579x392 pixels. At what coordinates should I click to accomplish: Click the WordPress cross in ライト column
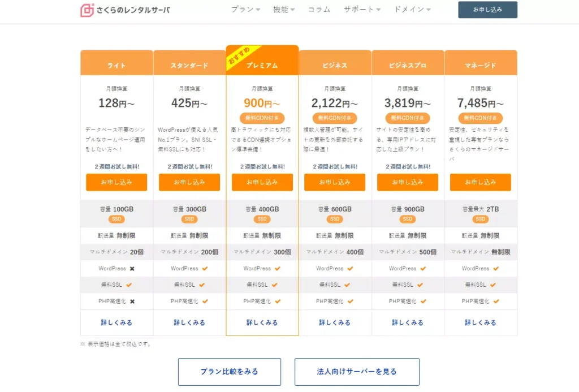132,269
